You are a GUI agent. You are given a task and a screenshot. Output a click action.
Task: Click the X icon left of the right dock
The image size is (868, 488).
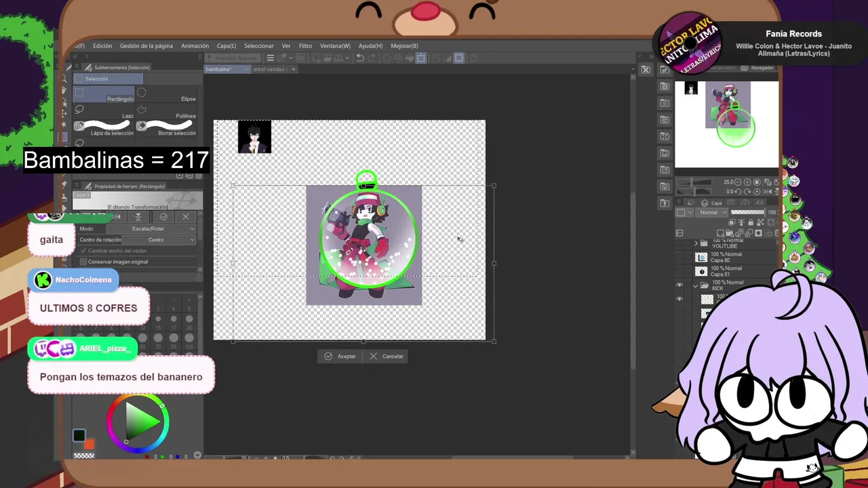646,69
